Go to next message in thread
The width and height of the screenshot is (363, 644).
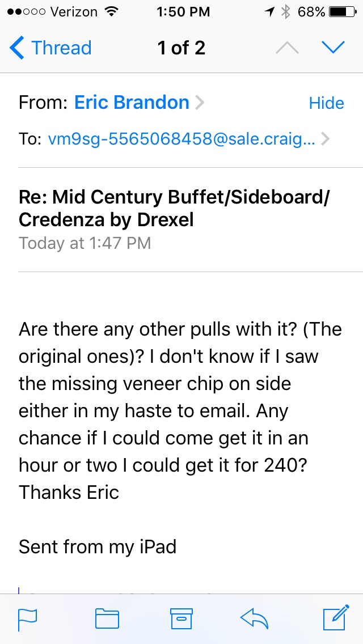point(333,48)
